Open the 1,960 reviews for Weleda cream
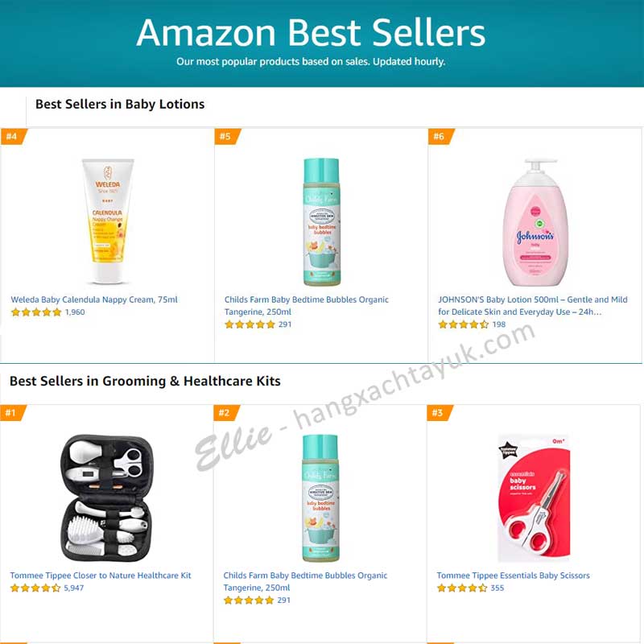The height and width of the screenshot is (644, 644). (75, 312)
